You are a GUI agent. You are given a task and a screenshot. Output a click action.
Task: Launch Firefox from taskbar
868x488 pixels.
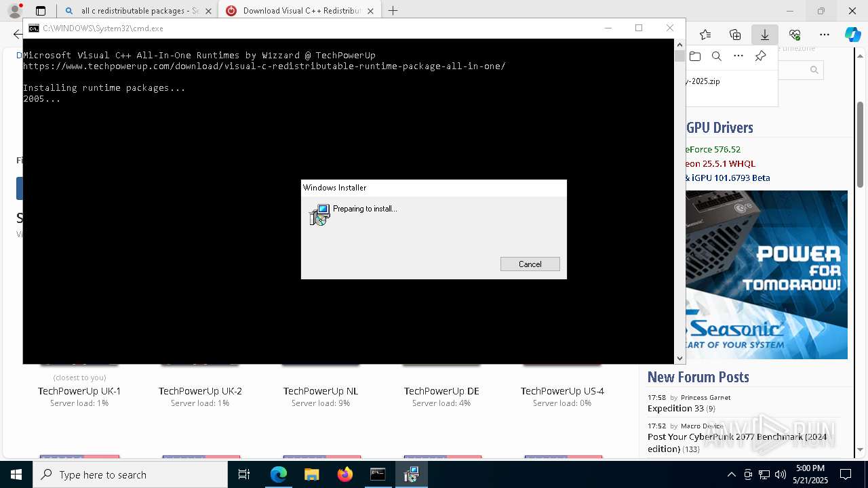point(344,474)
